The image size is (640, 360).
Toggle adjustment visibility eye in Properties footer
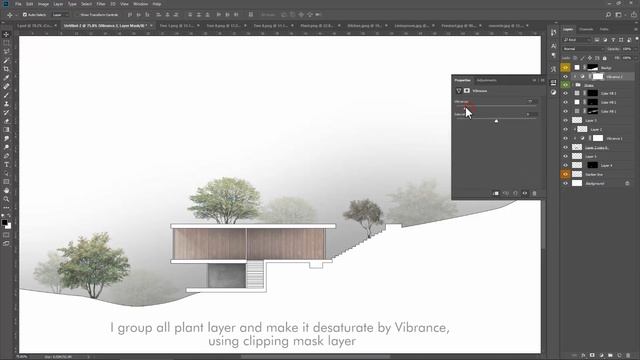coord(525,193)
